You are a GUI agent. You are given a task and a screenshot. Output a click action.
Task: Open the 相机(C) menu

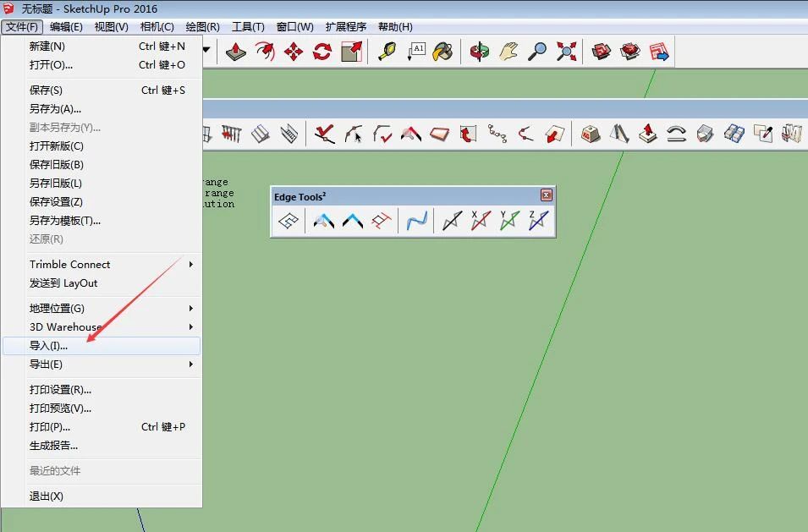tap(157, 27)
